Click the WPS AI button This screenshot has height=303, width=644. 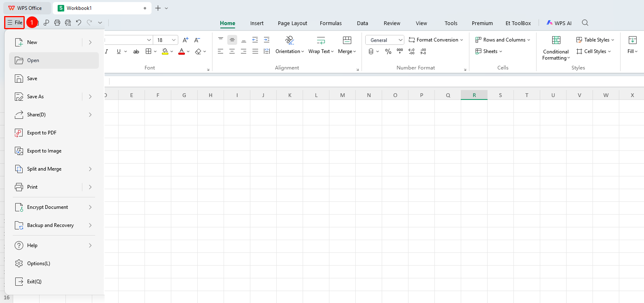point(559,23)
